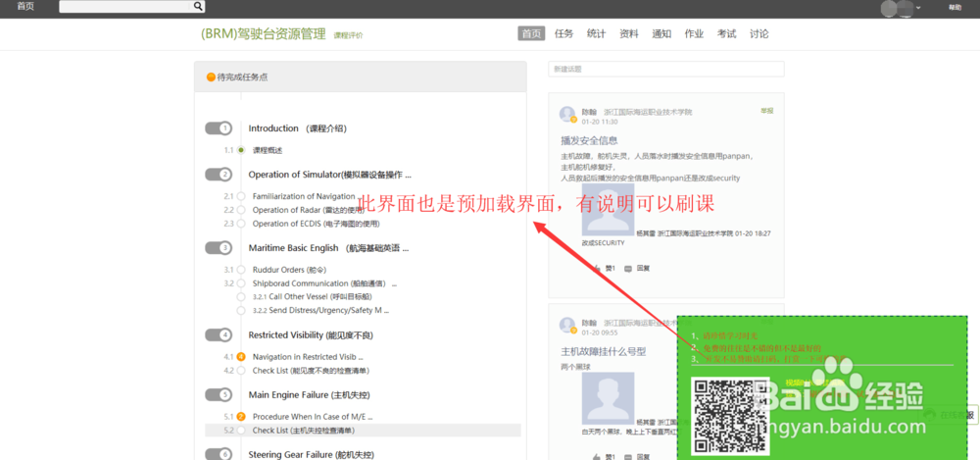
Task: Click the status circle for Operation of ECDIS
Action: [241, 224]
